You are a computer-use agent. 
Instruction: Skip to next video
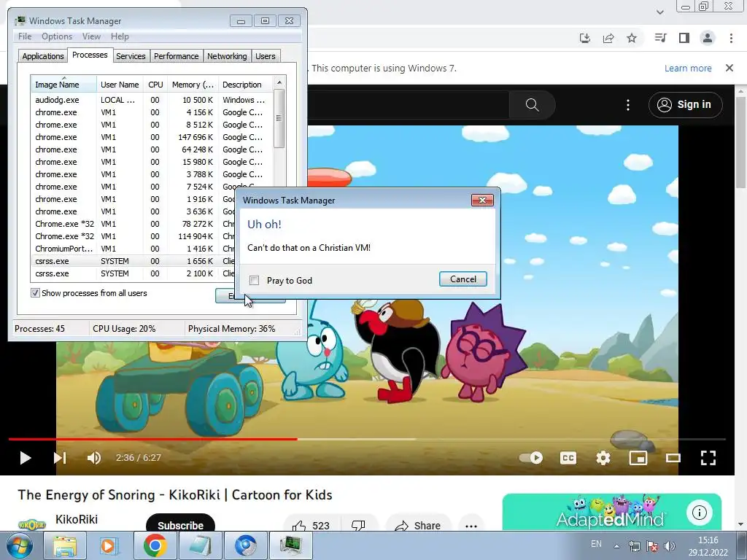[x=60, y=458]
